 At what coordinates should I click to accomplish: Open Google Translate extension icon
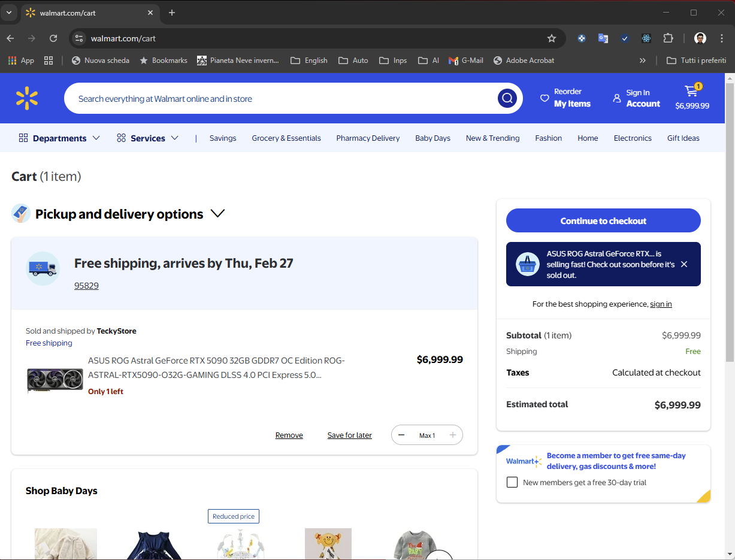pos(603,38)
